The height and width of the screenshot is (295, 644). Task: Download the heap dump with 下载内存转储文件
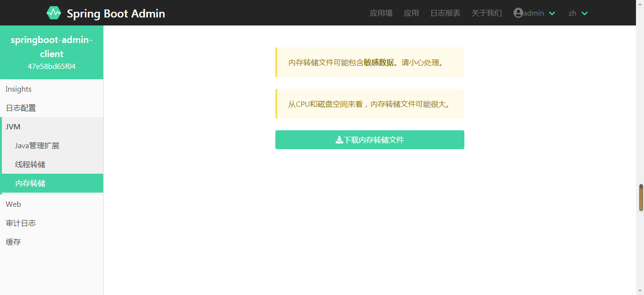click(370, 140)
